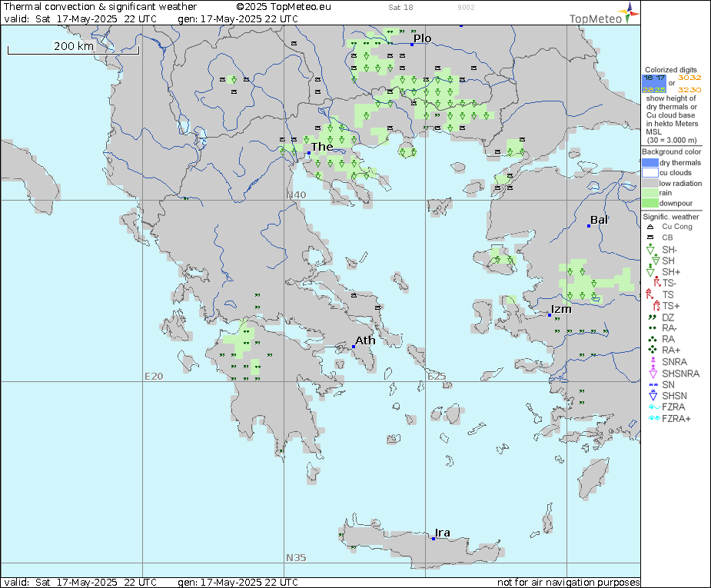This screenshot has width=711, height=588.
Task: Click the not for air navigation purposes note
Action: pos(568,582)
